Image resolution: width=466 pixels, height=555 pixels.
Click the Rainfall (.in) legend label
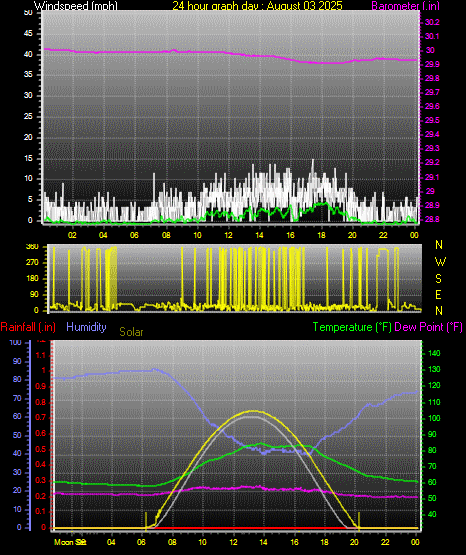coord(28,327)
